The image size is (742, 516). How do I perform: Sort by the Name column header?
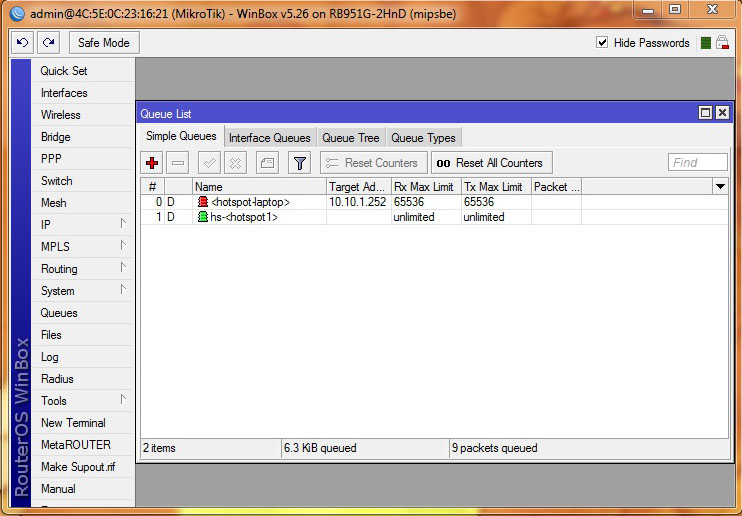(259, 187)
